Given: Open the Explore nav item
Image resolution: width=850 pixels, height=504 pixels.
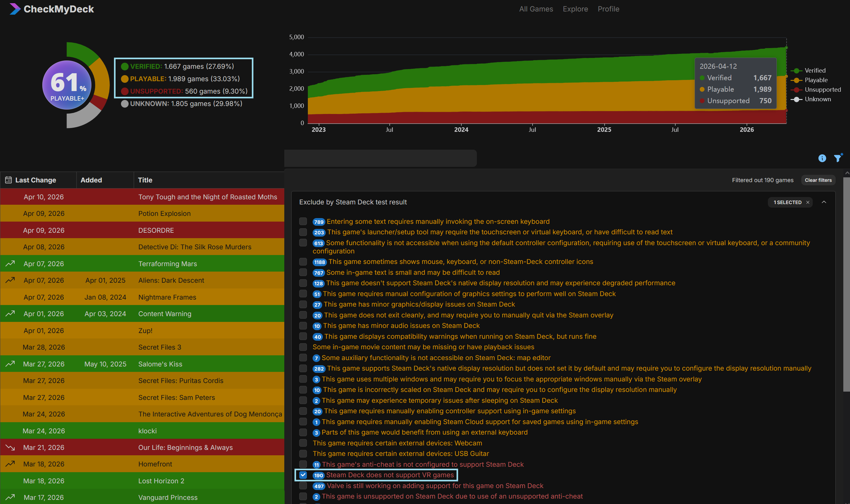Looking at the screenshot, I should click(575, 9).
